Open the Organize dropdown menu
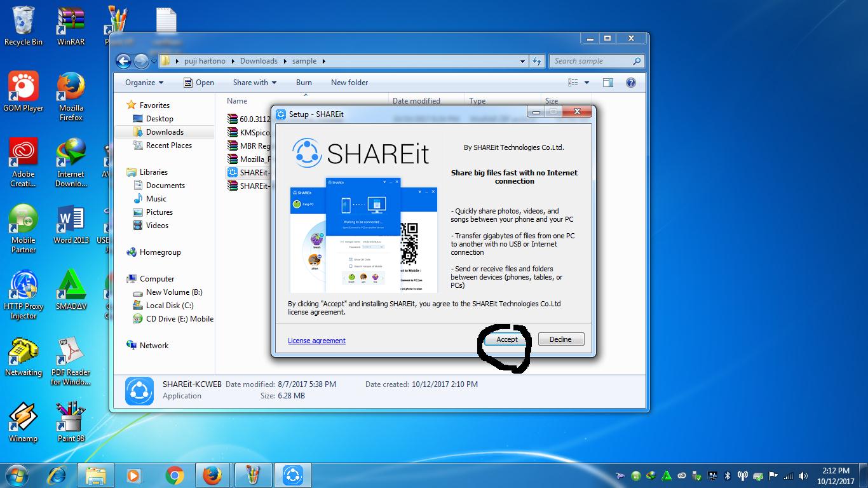 pyautogui.click(x=144, y=83)
